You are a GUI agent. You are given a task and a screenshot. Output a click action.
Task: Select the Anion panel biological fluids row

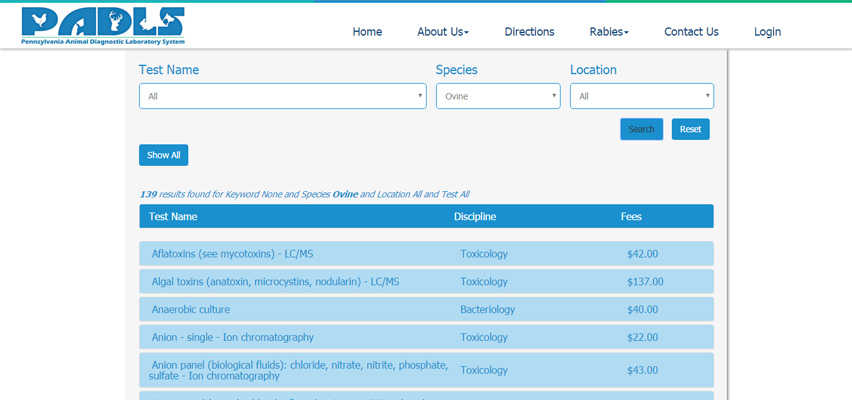(300, 370)
